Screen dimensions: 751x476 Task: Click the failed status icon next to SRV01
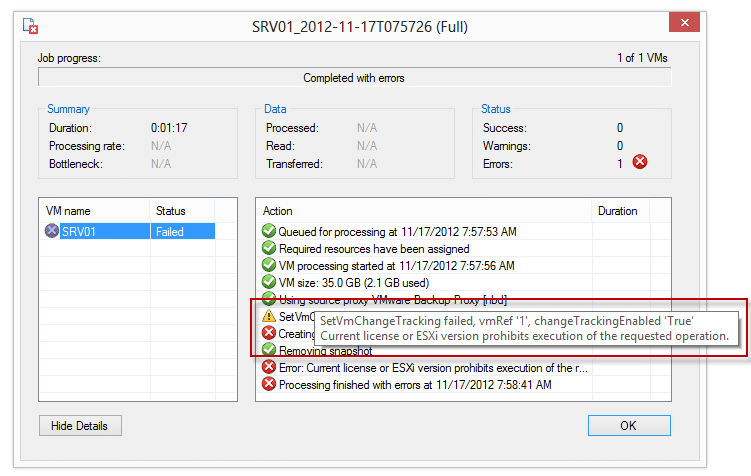pyautogui.click(x=52, y=231)
